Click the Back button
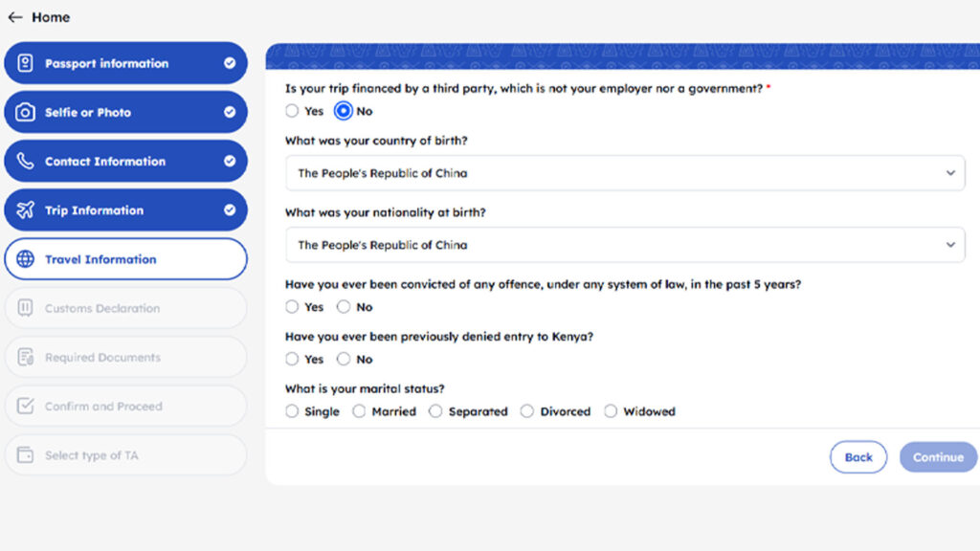The width and height of the screenshot is (980, 551). 858,457
